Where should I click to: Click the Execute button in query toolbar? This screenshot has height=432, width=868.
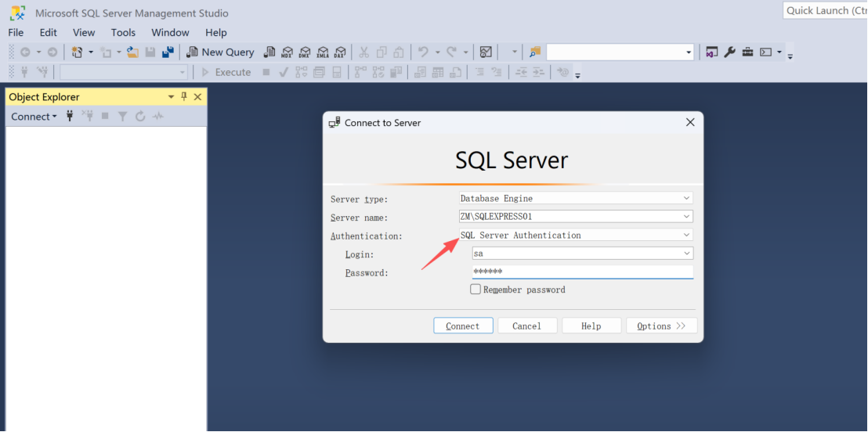click(226, 72)
